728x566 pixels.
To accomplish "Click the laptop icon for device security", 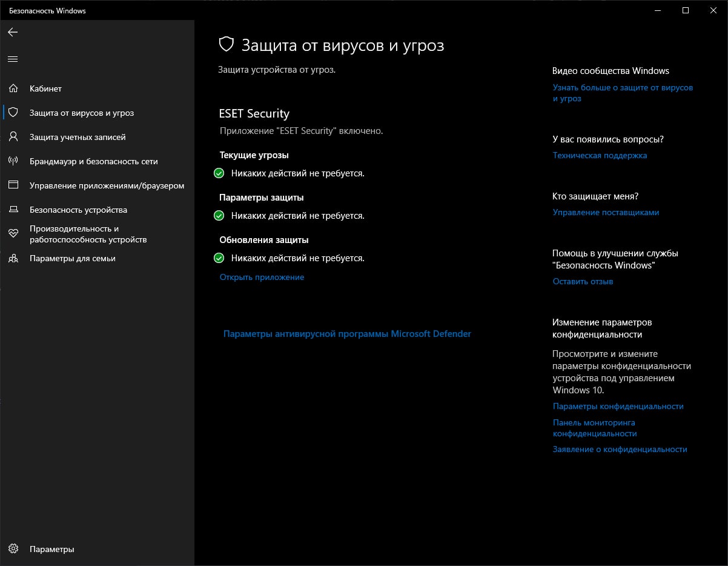I will click(13, 210).
